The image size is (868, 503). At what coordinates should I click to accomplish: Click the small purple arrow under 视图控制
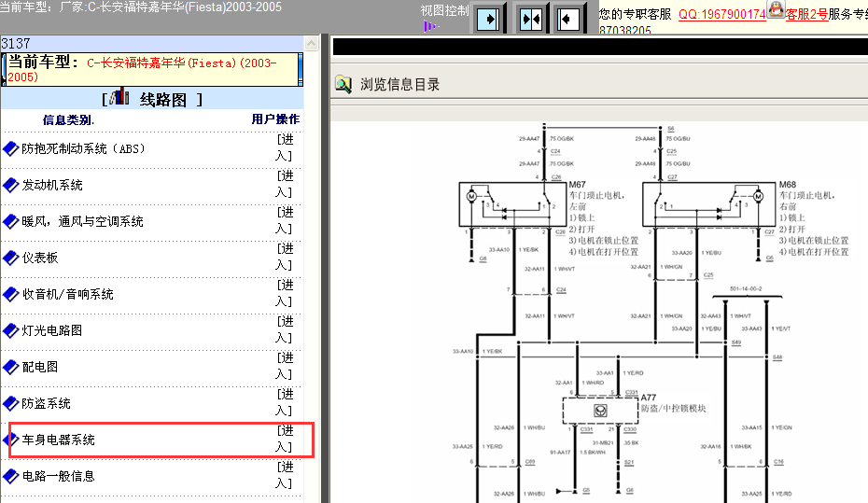coord(429,26)
